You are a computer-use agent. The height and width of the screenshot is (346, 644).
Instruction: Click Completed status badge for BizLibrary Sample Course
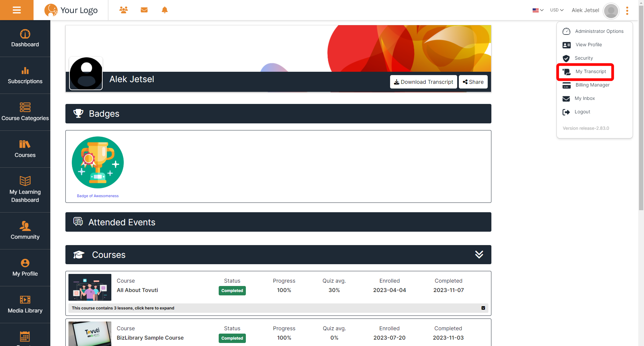tap(232, 338)
